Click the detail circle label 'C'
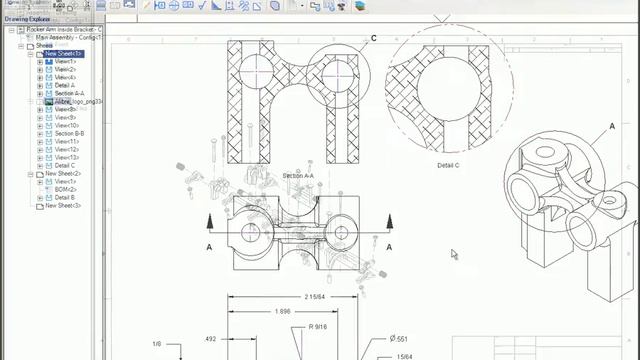Viewport: 640px width, 360px height. (x=373, y=38)
